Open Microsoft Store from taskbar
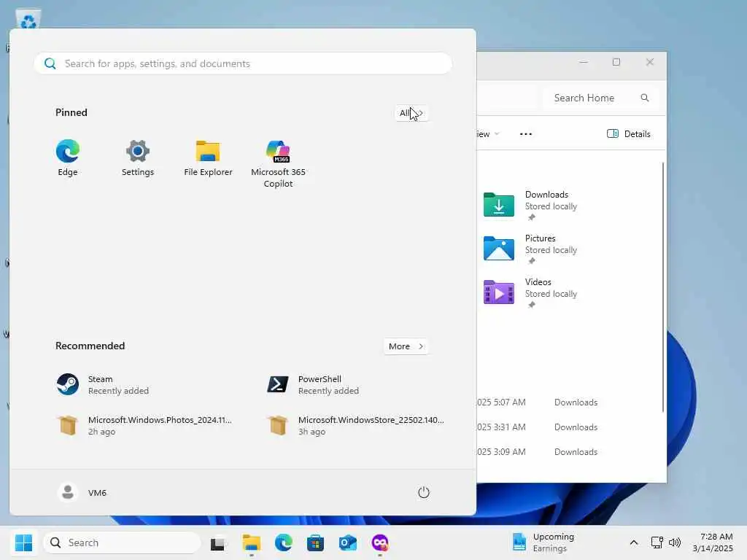This screenshot has height=560, width=747. [x=315, y=542]
